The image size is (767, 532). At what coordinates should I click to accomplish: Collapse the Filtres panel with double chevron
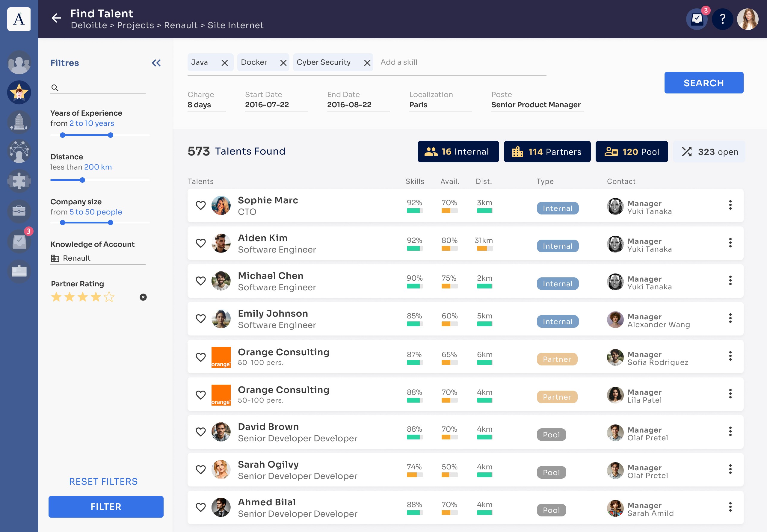click(156, 63)
